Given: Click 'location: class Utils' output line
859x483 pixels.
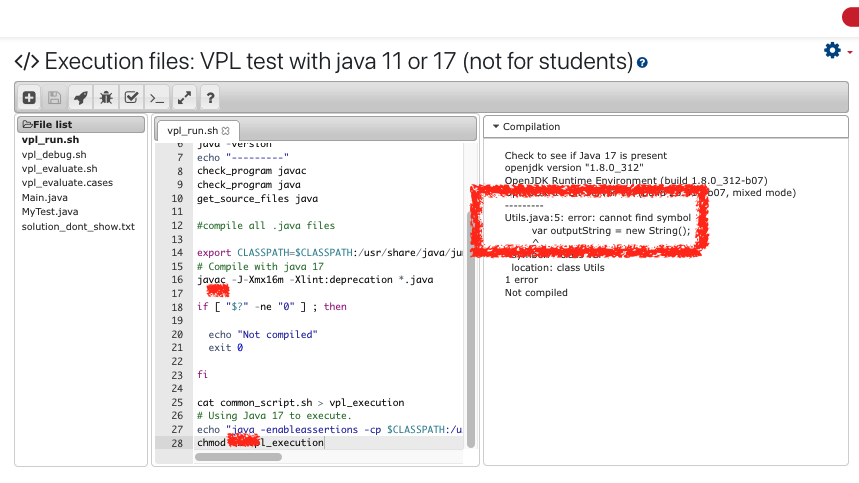Looking at the screenshot, I should (558, 267).
